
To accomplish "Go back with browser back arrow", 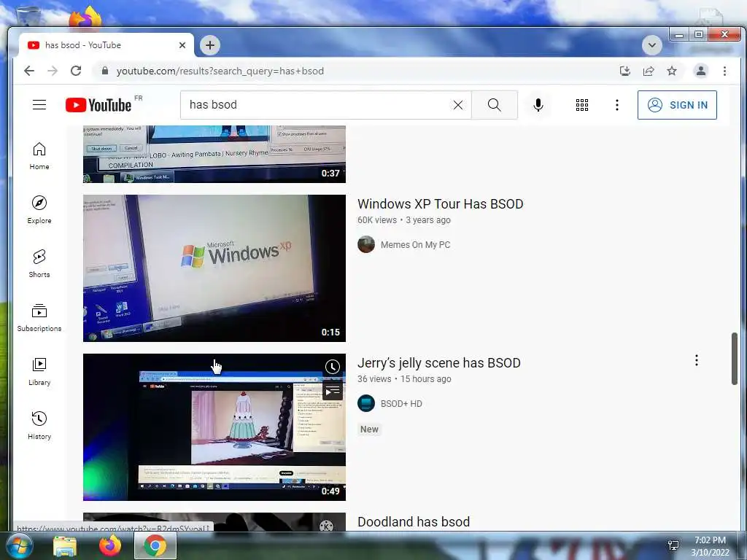I will 29,71.
